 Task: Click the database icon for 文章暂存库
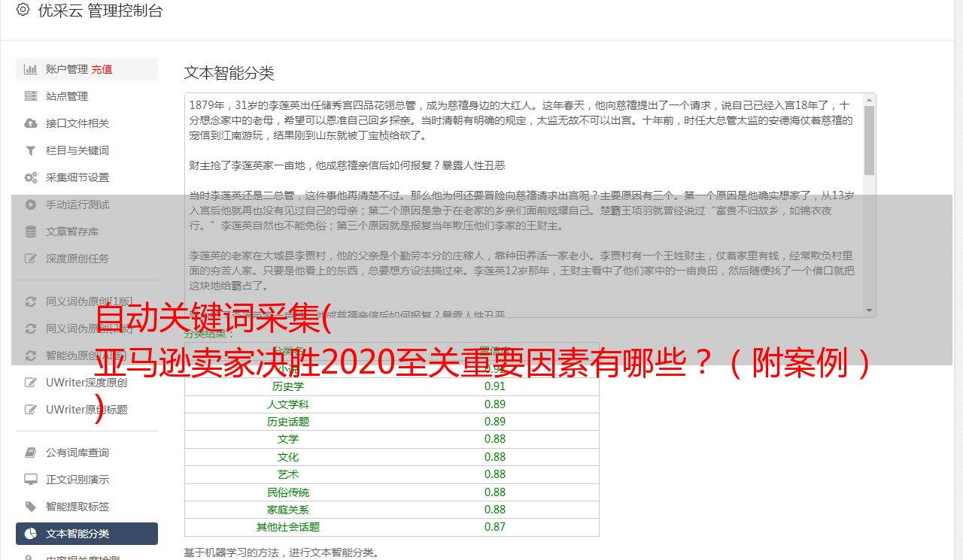(31, 232)
